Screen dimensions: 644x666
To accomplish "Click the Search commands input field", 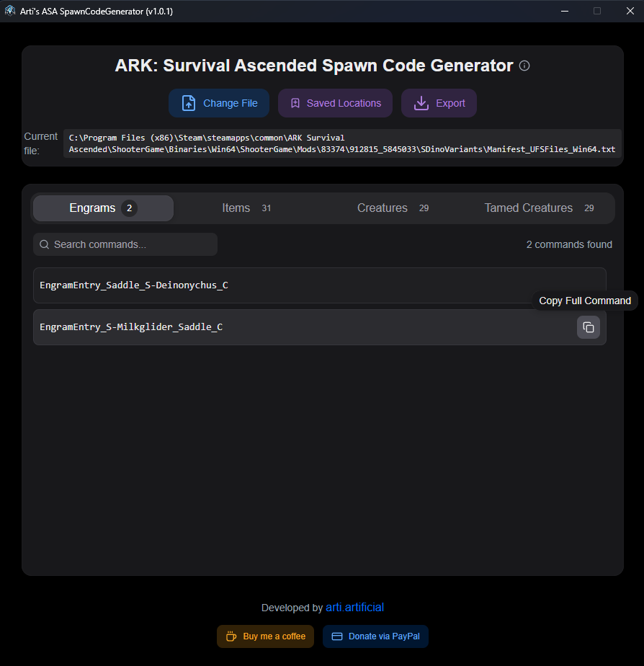I will [x=125, y=244].
